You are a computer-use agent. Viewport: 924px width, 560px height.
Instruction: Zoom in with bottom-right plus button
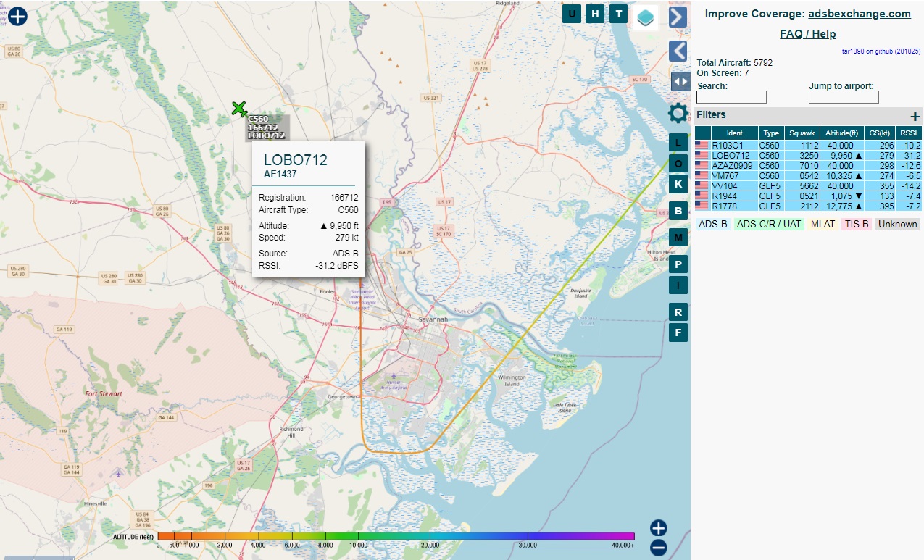point(658,528)
